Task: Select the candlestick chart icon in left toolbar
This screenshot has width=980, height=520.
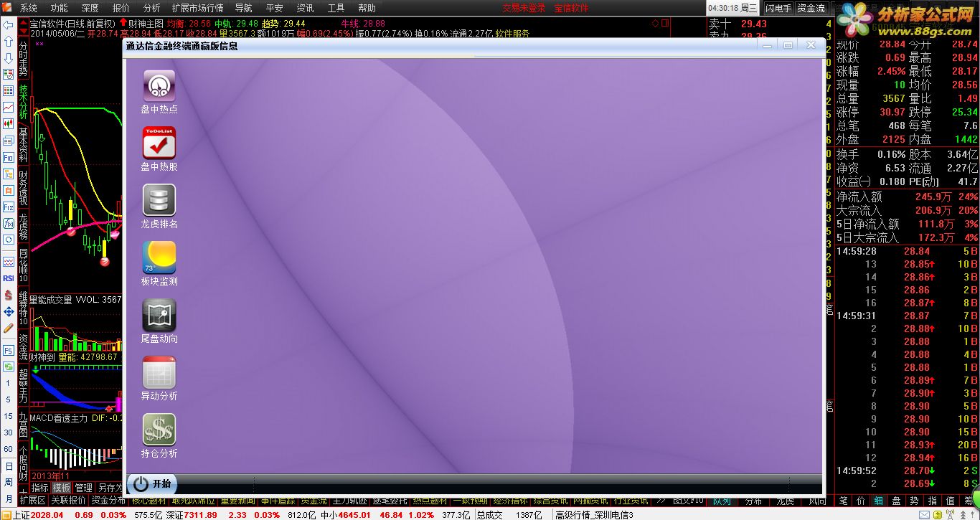Action: [9, 124]
